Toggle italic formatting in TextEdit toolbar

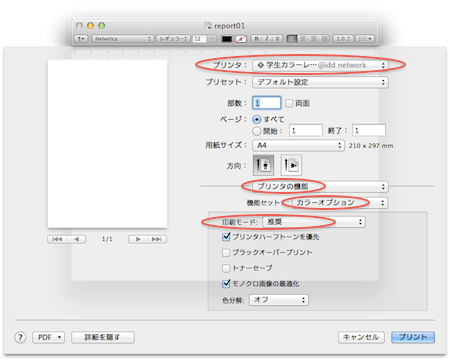(x=267, y=39)
